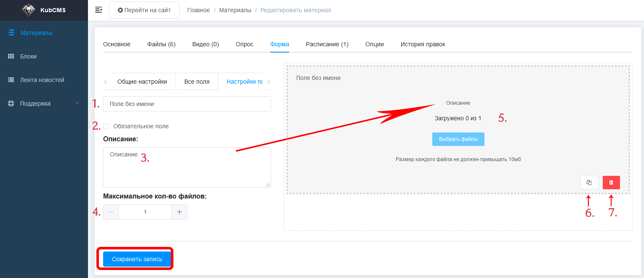The width and height of the screenshot is (644, 278).
Task: Enable the Обязательное поле checkbox
Action: pyautogui.click(x=106, y=126)
